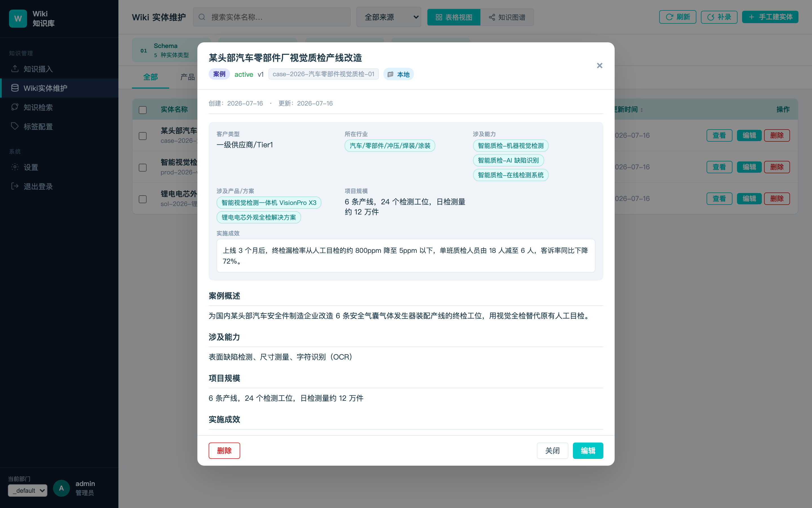Click 编辑 in the second table row
The image size is (812, 508).
click(x=749, y=167)
